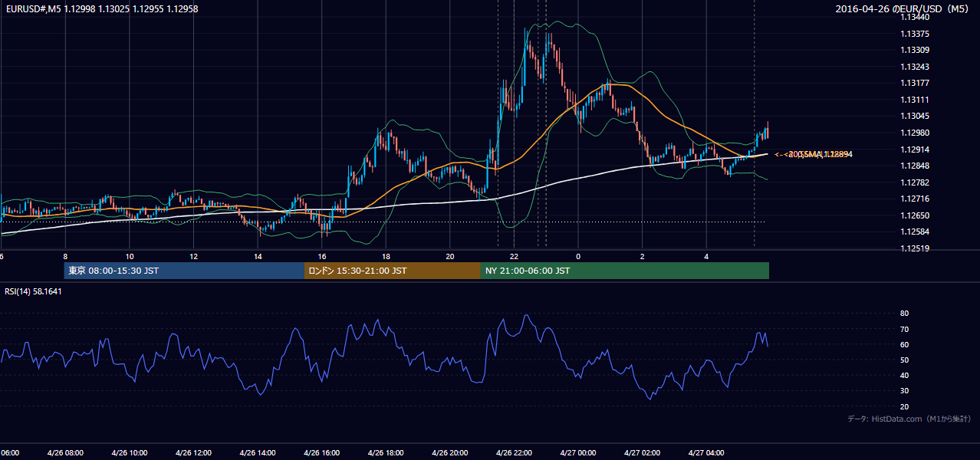Click the RSI(14) 58.1641 indicator label
This screenshot has width=980, height=460.
(34, 291)
